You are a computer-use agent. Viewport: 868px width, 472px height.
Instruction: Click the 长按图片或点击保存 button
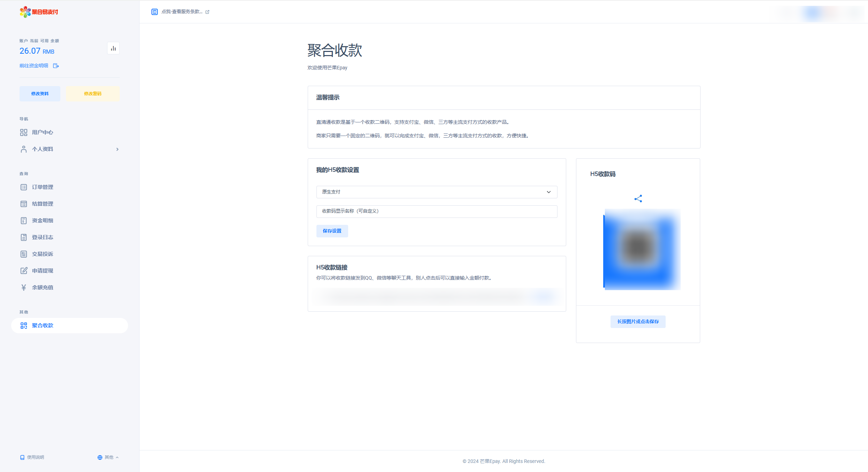pos(638,322)
